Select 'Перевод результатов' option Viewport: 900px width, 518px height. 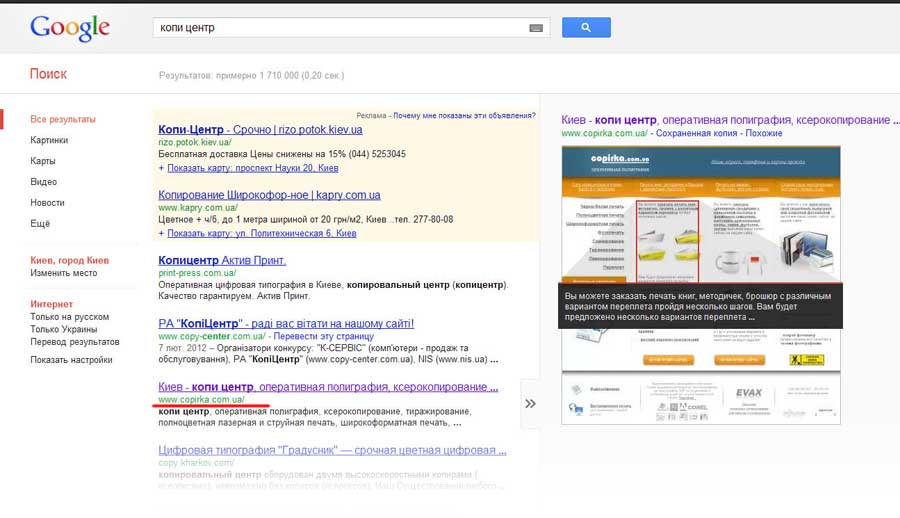[x=75, y=342]
